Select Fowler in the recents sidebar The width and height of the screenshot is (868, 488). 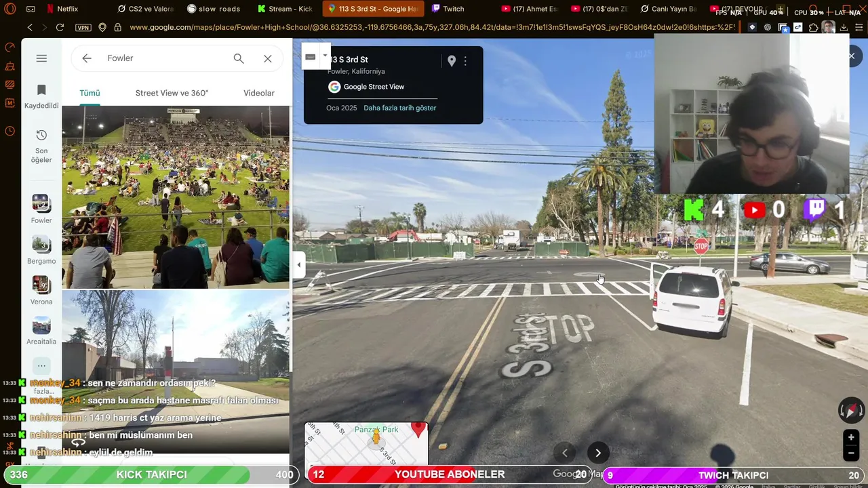pyautogui.click(x=41, y=209)
